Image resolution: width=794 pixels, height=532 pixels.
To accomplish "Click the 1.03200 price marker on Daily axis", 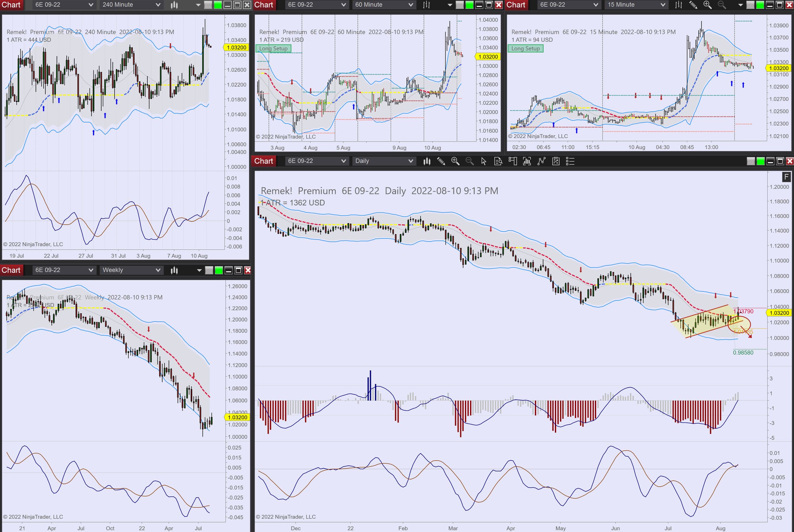I will 779,313.
